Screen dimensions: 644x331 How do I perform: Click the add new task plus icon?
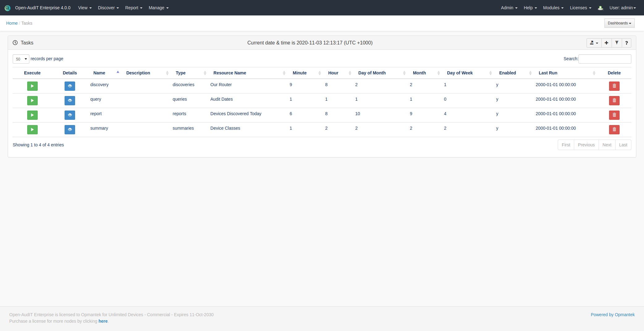pos(606,43)
